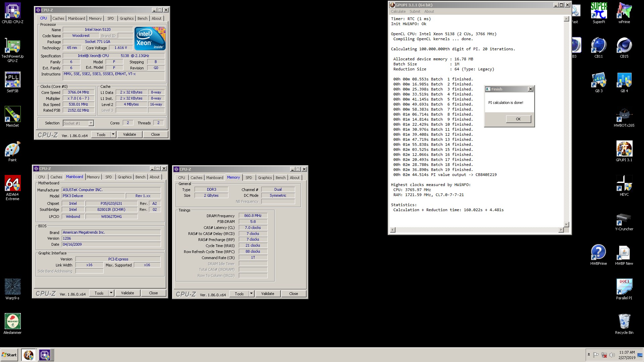
Task: Launch TechPowerUp GPU-Z from desktop
Action: click(x=12, y=50)
